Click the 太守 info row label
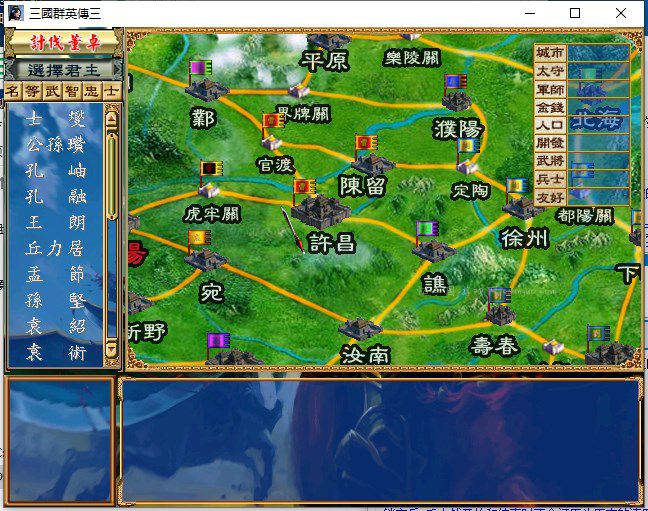 pyautogui.click(x=550, y=71)
